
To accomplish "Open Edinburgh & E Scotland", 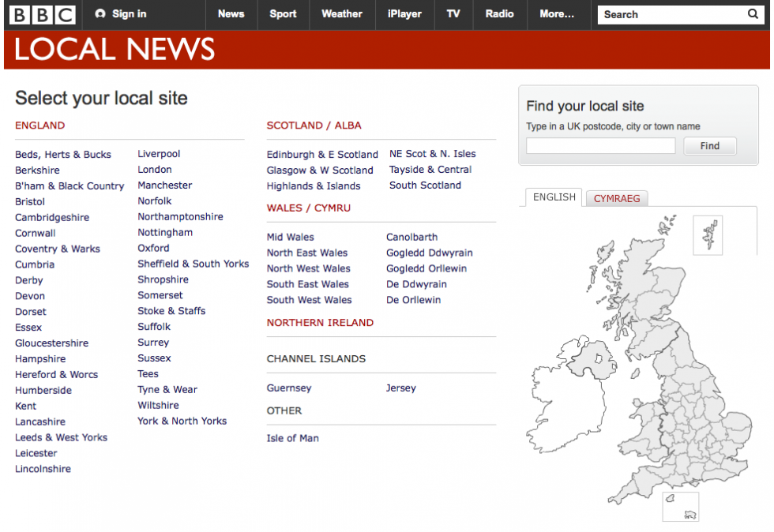I will coord(322,155).
